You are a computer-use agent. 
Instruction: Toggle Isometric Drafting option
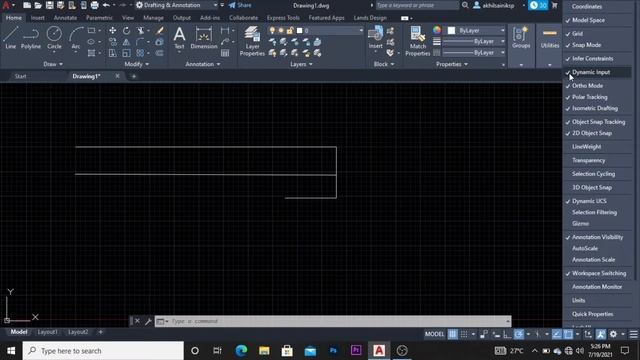(x=597, y=109)
